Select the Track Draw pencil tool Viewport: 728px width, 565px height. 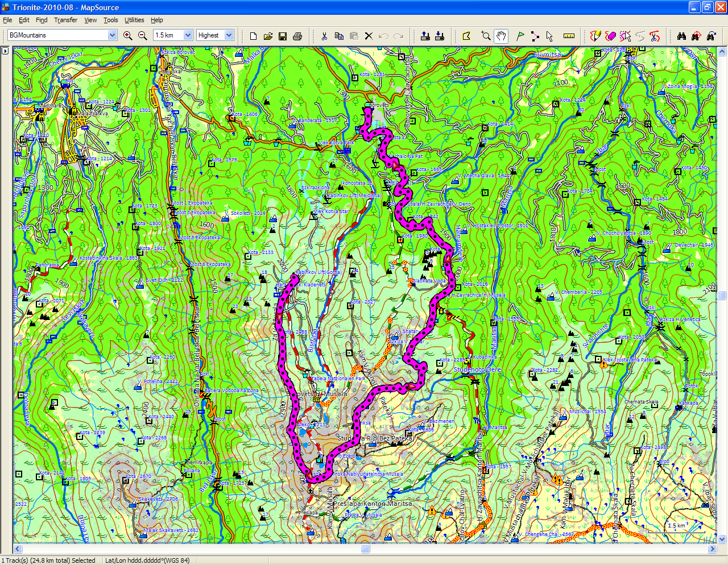point(595,36)
